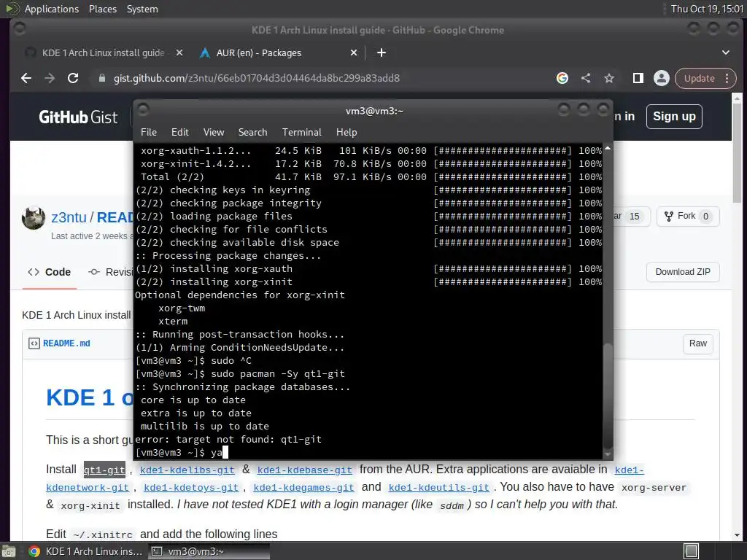Image resolution: width=747 pixels, height=560 pixels.
Task: Click the GitHub Gist logo
Action: pos(77,117)
